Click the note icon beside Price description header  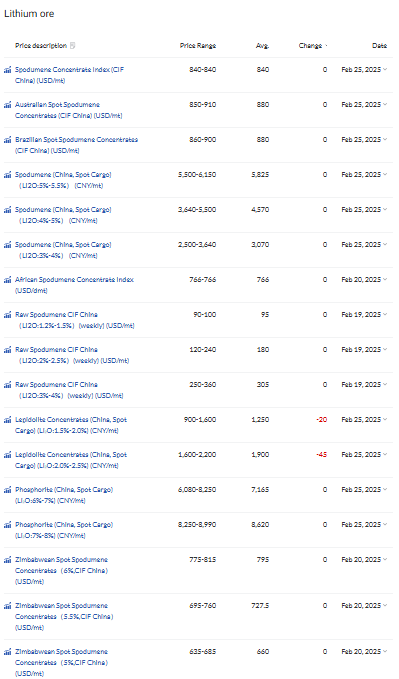(72, 45)
